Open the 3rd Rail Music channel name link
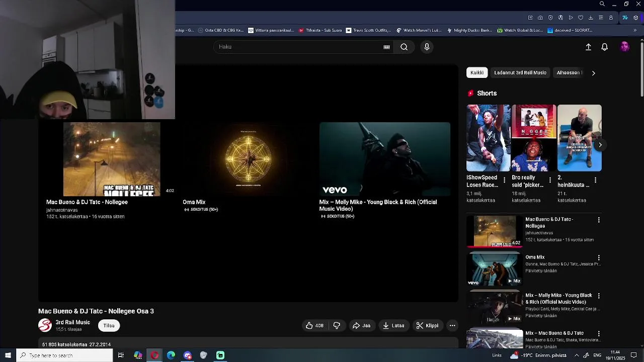Screen dimensions: 644x362 coord(72,322)
